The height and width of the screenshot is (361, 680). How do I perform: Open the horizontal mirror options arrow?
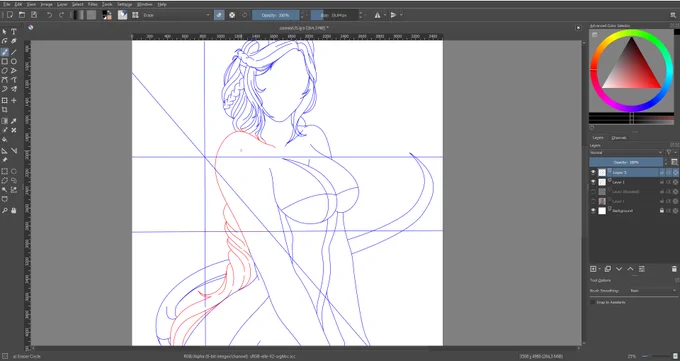pyautogui.click(x=385, y=15)
